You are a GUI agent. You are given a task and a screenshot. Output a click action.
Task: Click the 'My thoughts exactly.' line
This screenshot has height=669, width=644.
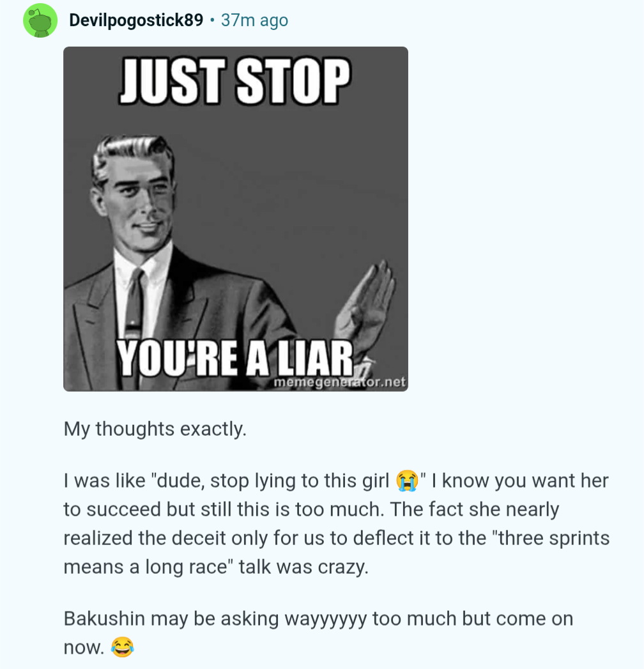coord(155,429)
